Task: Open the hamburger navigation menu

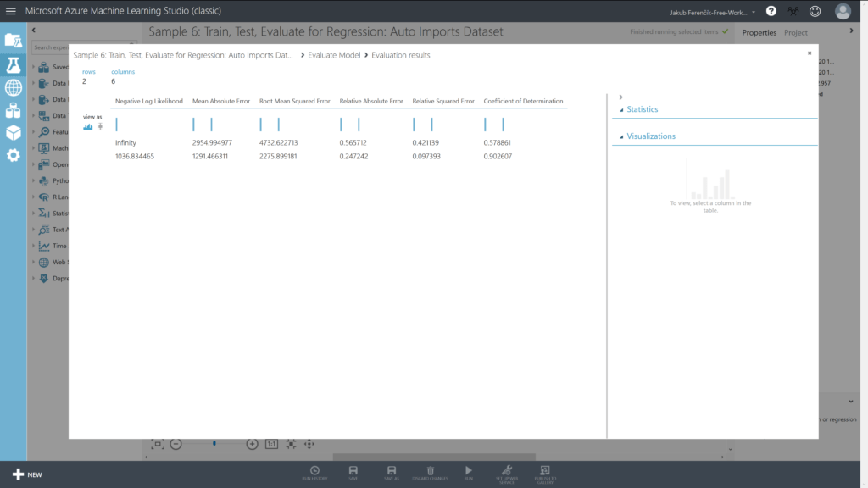Action: coord(11,11)
